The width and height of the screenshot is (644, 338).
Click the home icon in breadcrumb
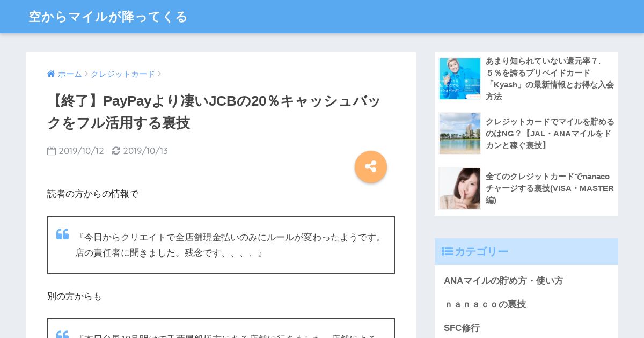[51, 74]
